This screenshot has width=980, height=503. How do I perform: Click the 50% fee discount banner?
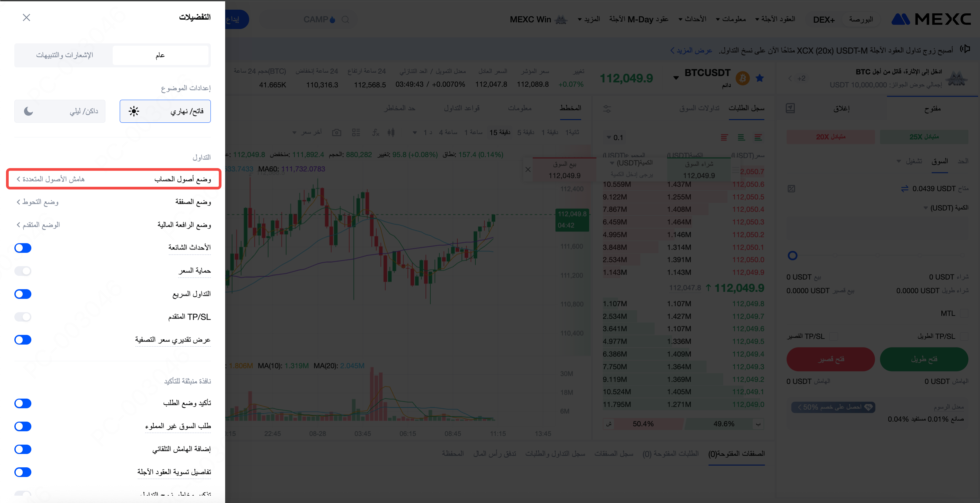834,407
